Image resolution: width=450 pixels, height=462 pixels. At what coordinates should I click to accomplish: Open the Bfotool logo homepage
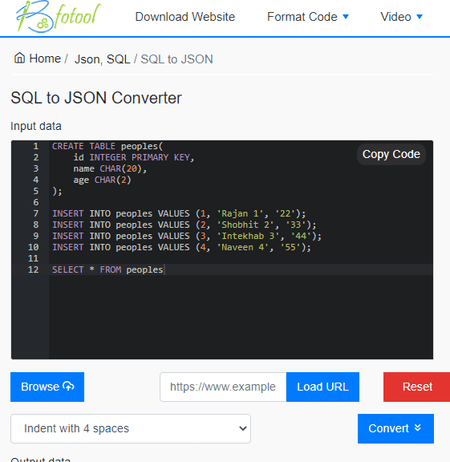pyautogui.click(x=58, y=17)
